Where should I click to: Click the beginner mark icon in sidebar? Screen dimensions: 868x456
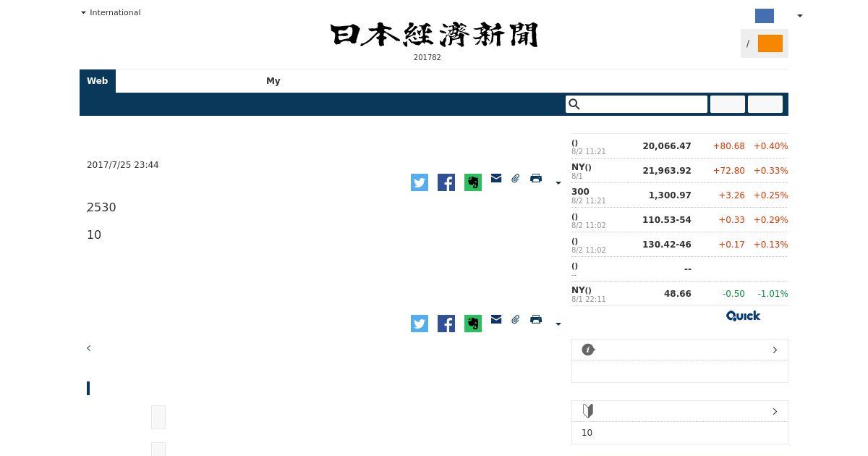588,411
